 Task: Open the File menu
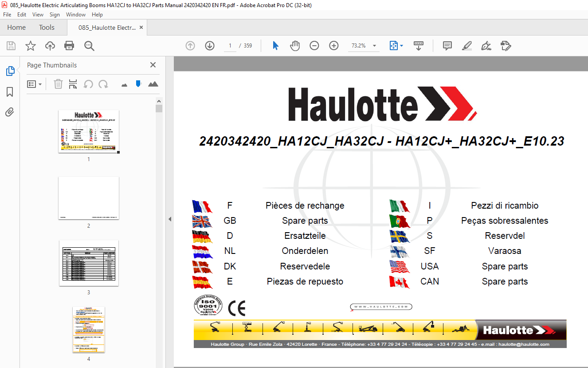coord(7,15)
